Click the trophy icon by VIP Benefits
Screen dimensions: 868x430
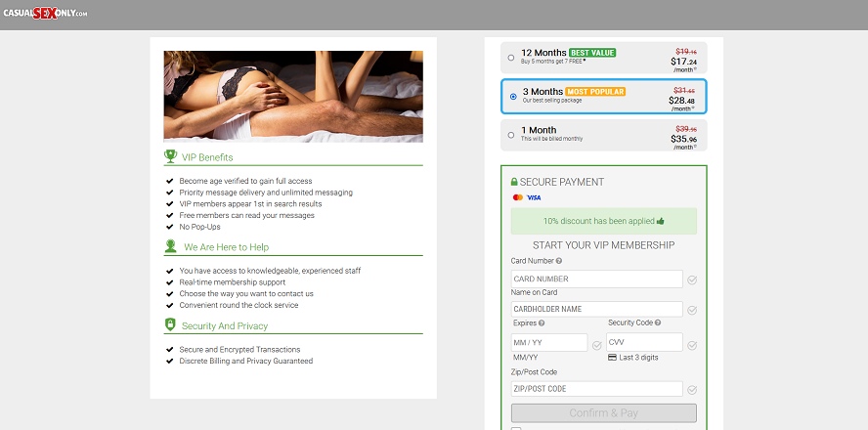170,156
